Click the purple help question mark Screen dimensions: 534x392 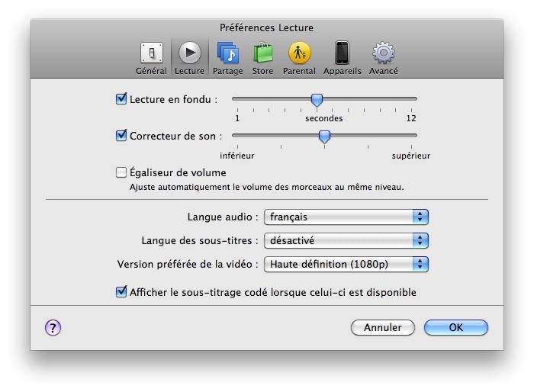coord(53,327)
